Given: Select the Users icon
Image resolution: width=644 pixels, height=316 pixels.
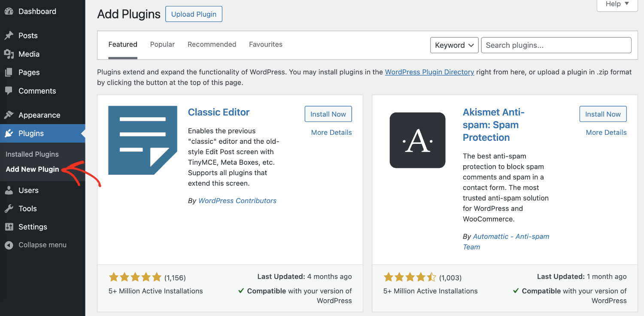Looking at the screenshot, I should coord(9,190).
